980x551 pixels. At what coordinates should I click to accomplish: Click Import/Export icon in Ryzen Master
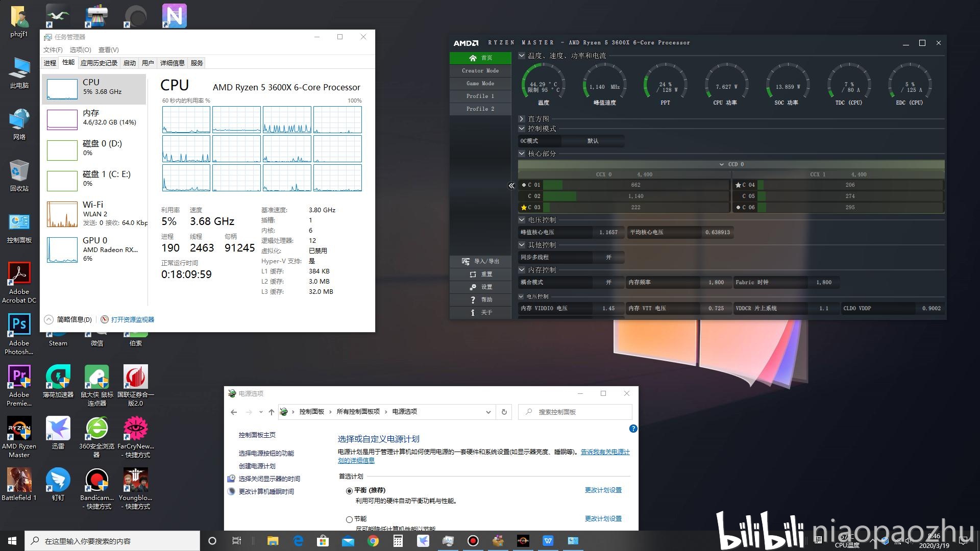point(465,261)
